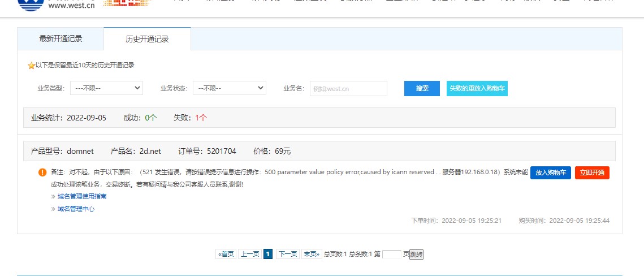The width and height of the screenshot is (644, 276).
Task: Click the 跳转 page jump button
Action: [416, 255]
